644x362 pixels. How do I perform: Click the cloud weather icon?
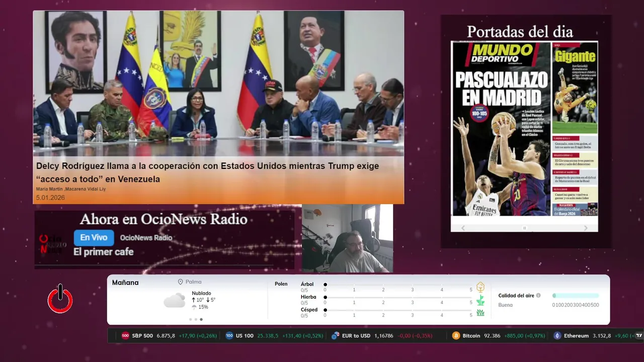pyautogui.click(x=175, y=300)
